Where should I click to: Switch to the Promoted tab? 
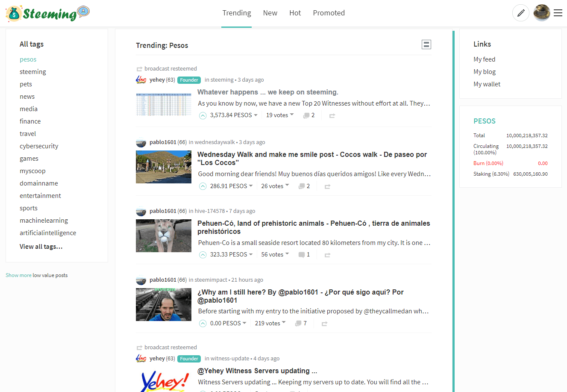click(x=329, y=13)
